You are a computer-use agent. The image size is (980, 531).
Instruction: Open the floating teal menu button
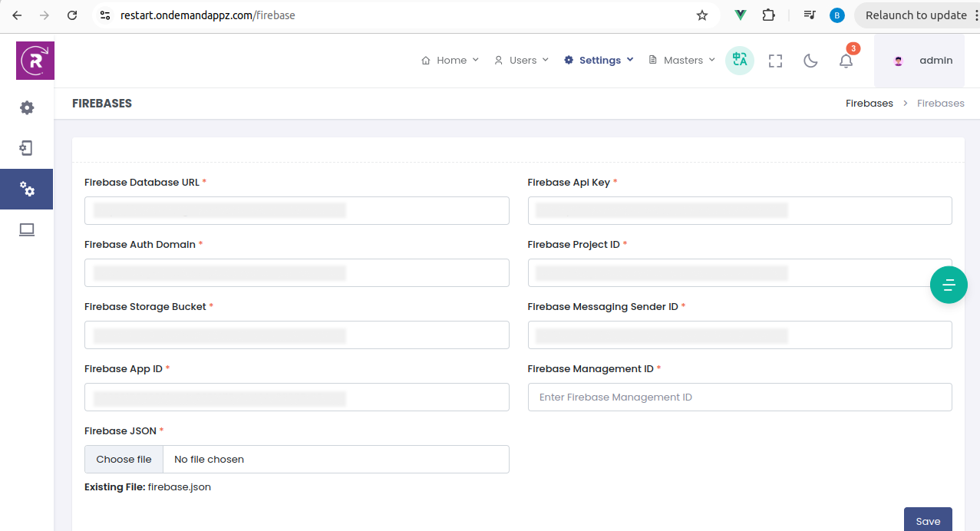click(949, 285)
